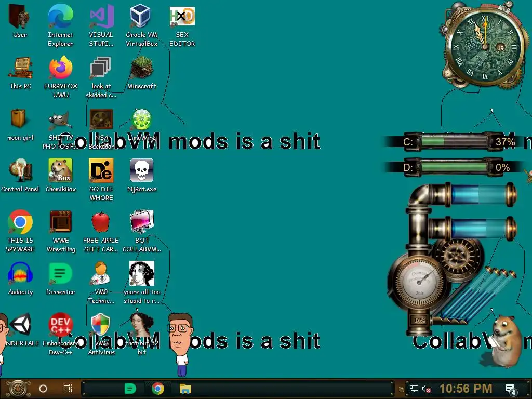Open the WWE Wrestling icon
The image size is (532, 399).
click(60, 221)
